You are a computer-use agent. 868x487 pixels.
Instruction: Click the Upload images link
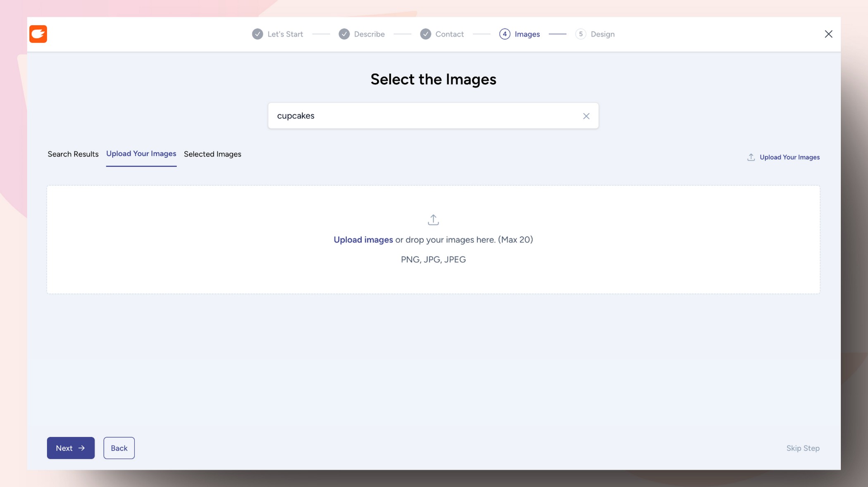363,240
